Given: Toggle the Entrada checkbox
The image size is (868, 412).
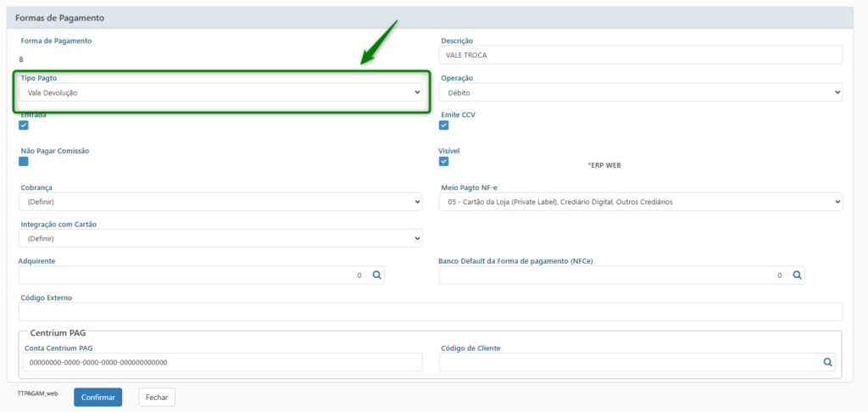Looking at the screenshot, I should pyautogui.click(x=24, y=125).
